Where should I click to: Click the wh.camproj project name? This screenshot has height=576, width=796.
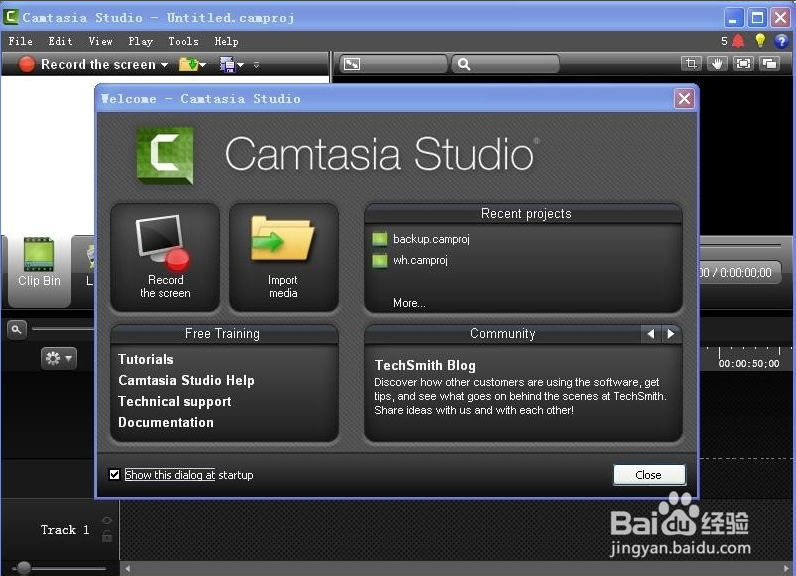(x=420, y=260)
